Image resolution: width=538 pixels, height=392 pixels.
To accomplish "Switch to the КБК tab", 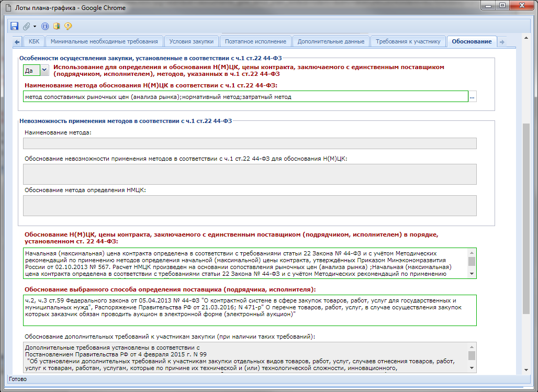I will (33, 41).
